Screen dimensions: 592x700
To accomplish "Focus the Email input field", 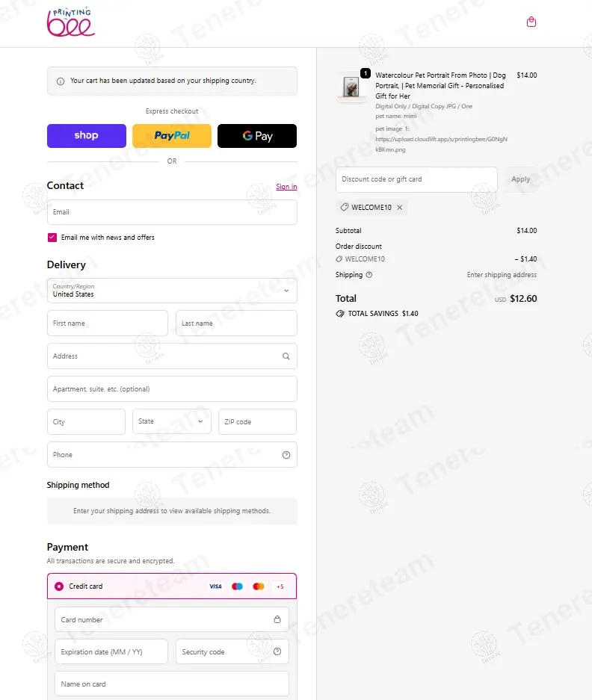I will (x=172, y=212).
